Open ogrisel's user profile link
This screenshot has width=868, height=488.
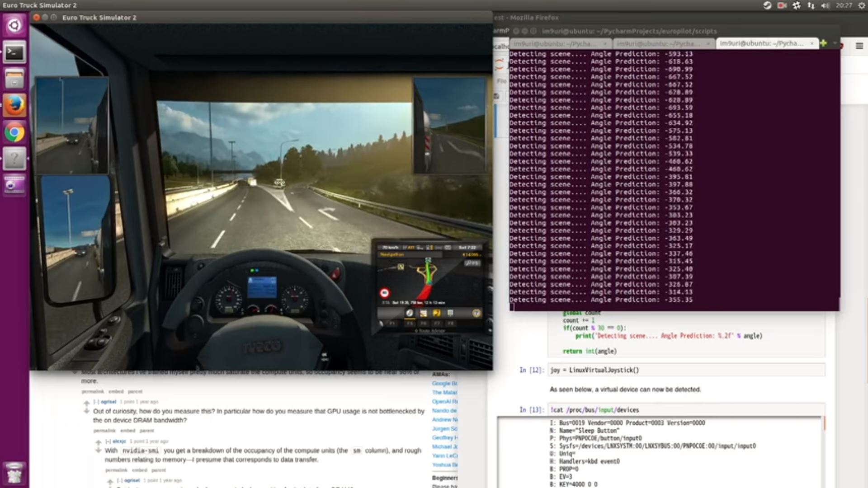108,402
